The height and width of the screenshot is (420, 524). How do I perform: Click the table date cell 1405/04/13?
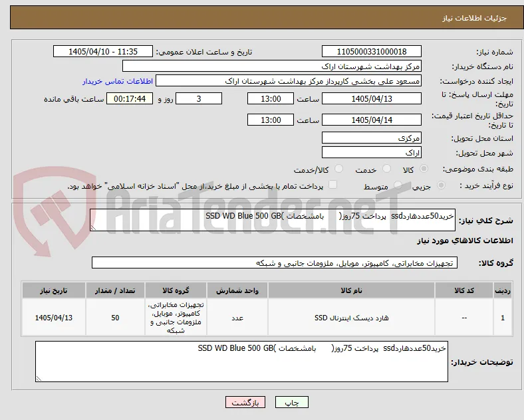[x=53, y=318]
